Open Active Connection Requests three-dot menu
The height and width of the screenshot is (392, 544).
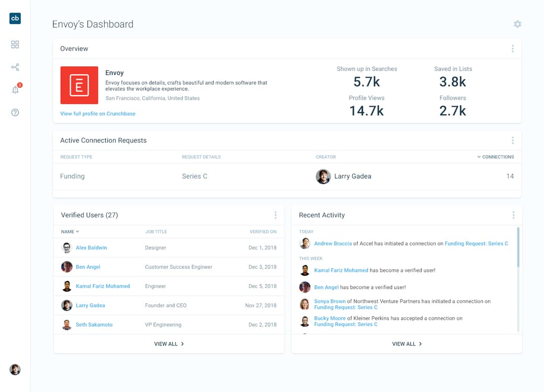coord(513,140)
